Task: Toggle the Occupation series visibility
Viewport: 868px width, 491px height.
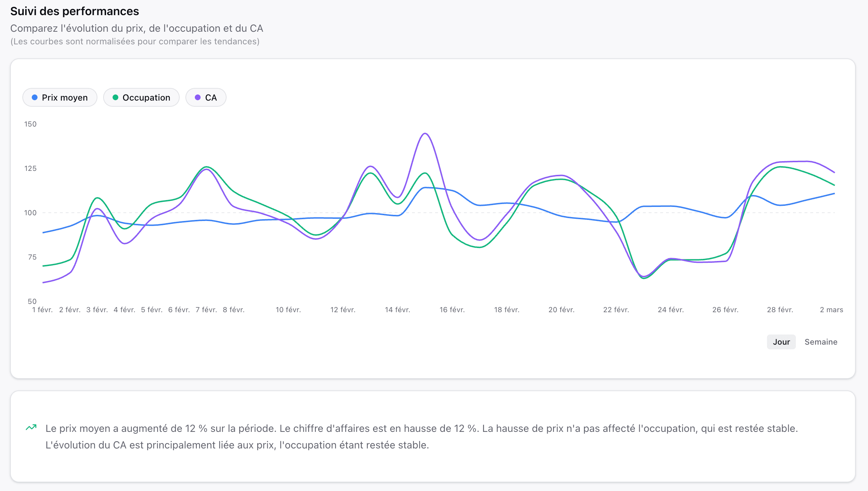Action: pyautogui.click(x=141, y=97)
